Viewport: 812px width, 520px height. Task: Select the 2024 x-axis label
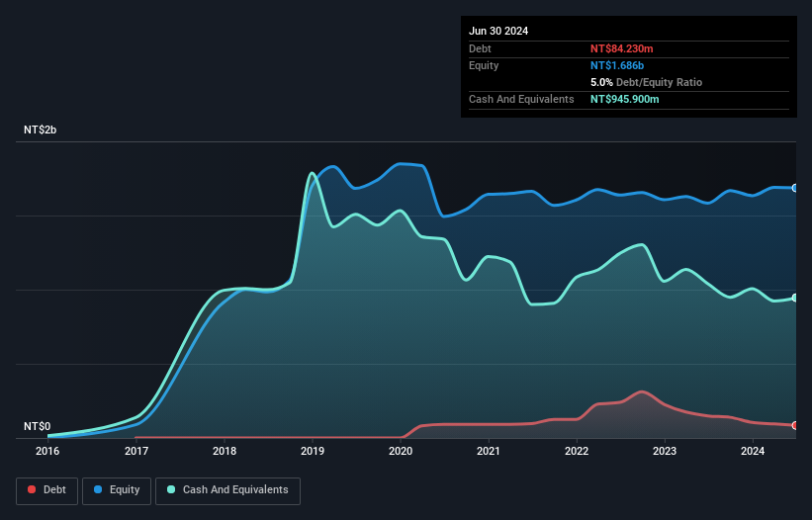pos(753,451)
